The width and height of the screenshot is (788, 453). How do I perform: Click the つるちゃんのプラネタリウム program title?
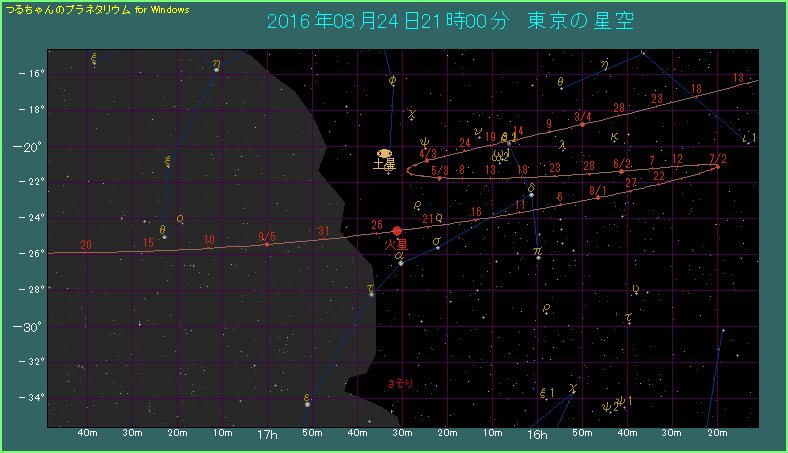click(x=96, y=9)
